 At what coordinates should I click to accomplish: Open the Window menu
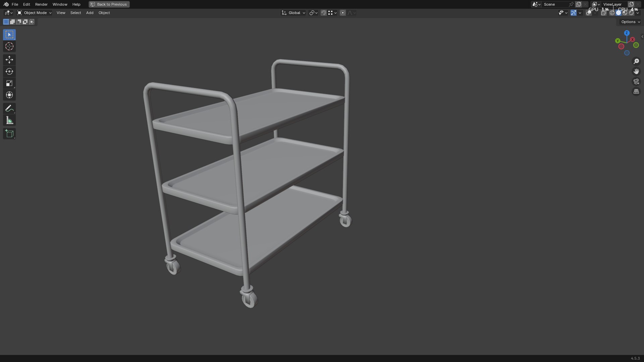click(x=60, y=4)
